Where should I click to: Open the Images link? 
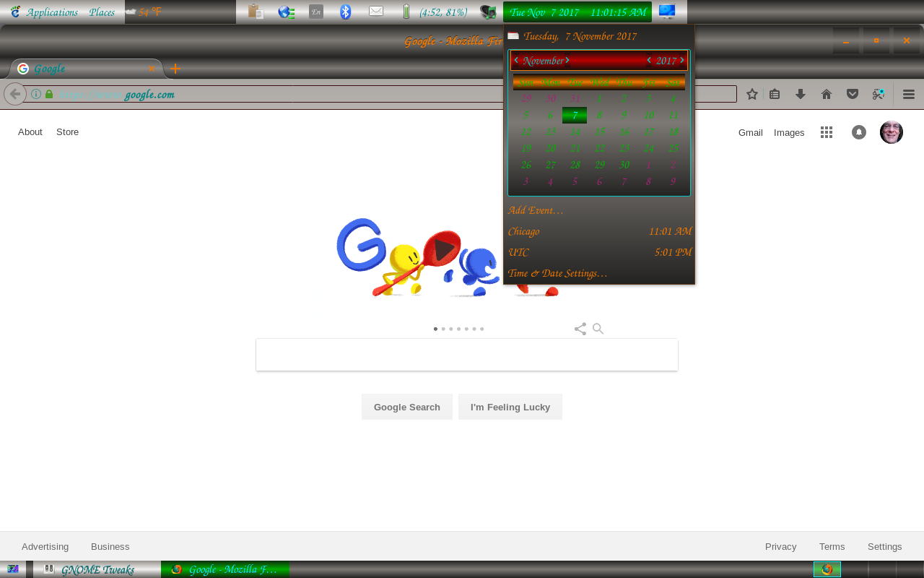[x=789, y=132]
